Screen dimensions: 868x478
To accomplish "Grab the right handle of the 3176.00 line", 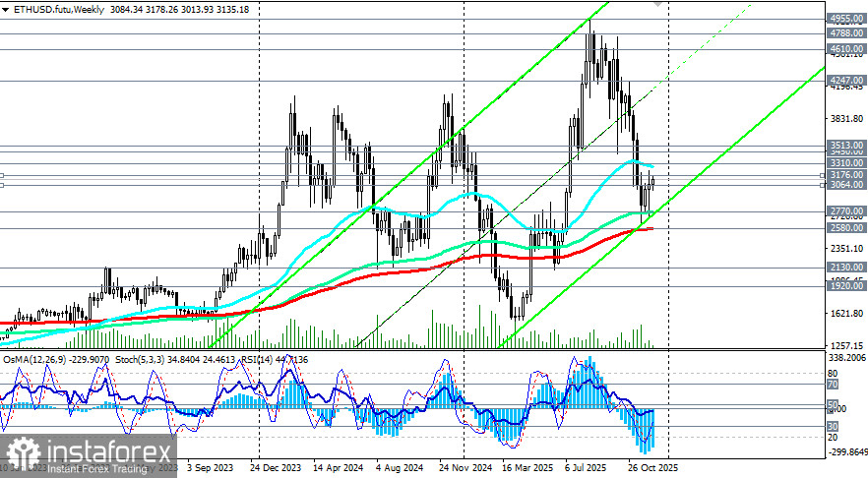I will coord(822,175).
